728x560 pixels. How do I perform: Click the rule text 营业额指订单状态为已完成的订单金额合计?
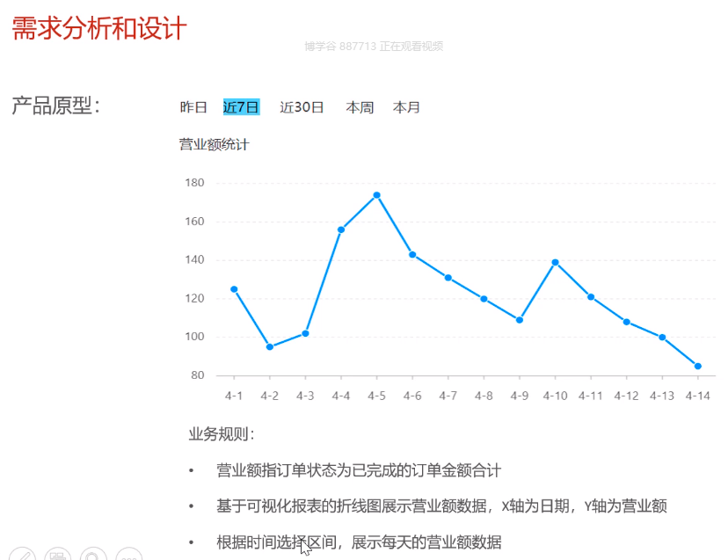click(359, 470)
